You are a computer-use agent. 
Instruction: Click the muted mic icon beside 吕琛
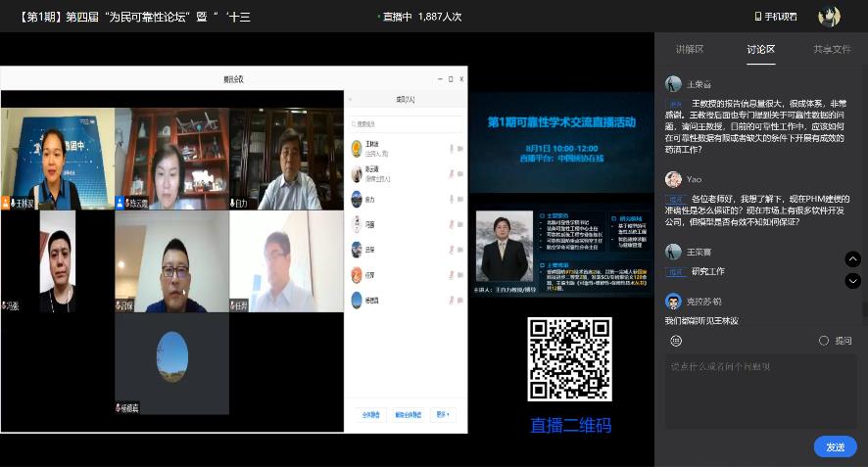[x=451, y=249]
